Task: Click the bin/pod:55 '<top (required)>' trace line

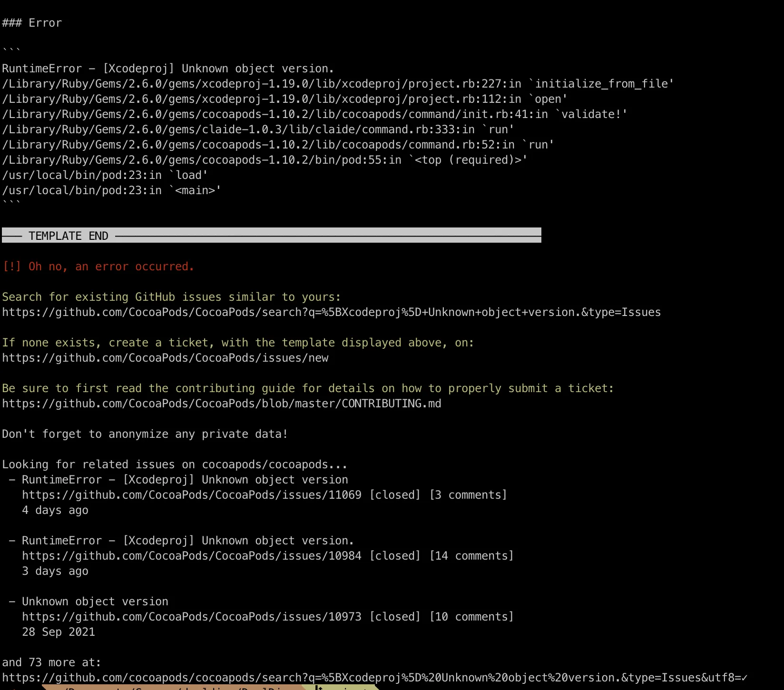Action: pyautogui.click(x=265, y=160)
